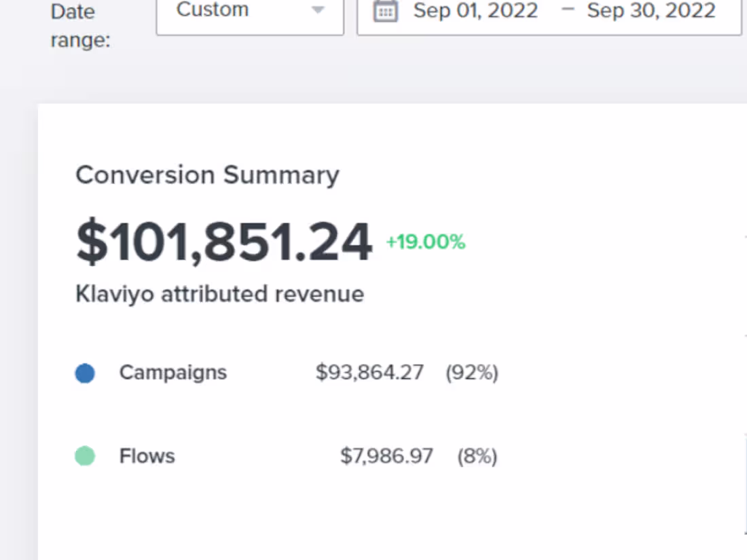The height and width of the screenshot is (560, 747).
Task: Click the +19.00% growth indicator
Action: pyautogui.click(x=425, y=242)
